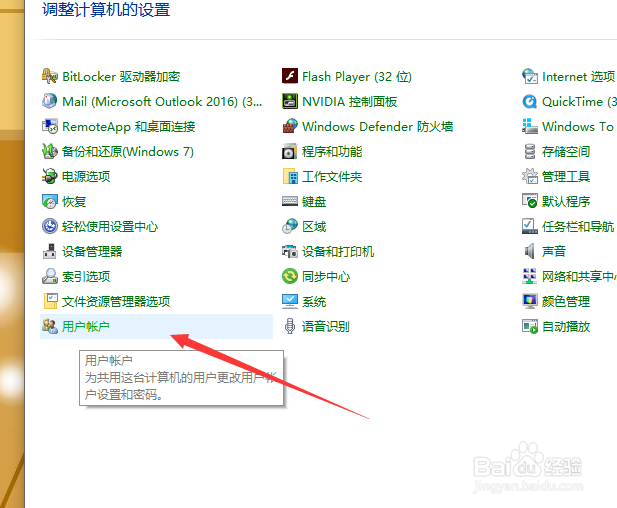
Task: Click the 键盘 link
Action: click(x=314, y=202)
